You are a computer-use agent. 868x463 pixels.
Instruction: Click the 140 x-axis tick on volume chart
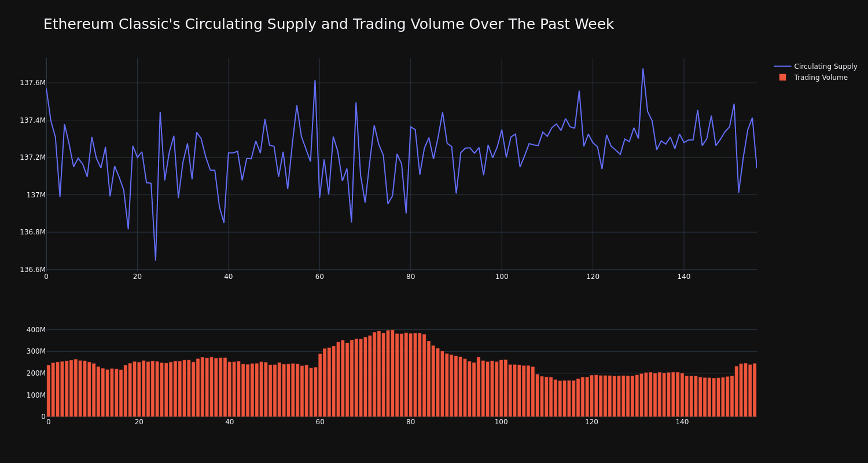click(682, 422)
